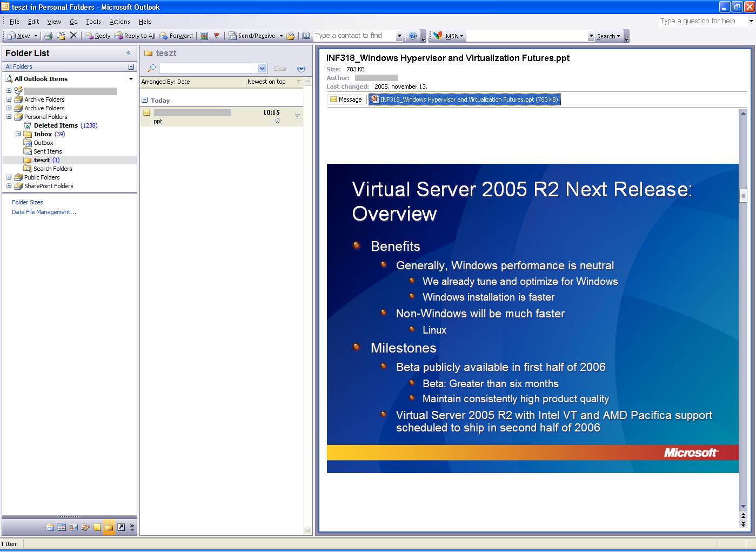Open the File menu
This screenshot has height=552, width=756.
click(15, 22)
